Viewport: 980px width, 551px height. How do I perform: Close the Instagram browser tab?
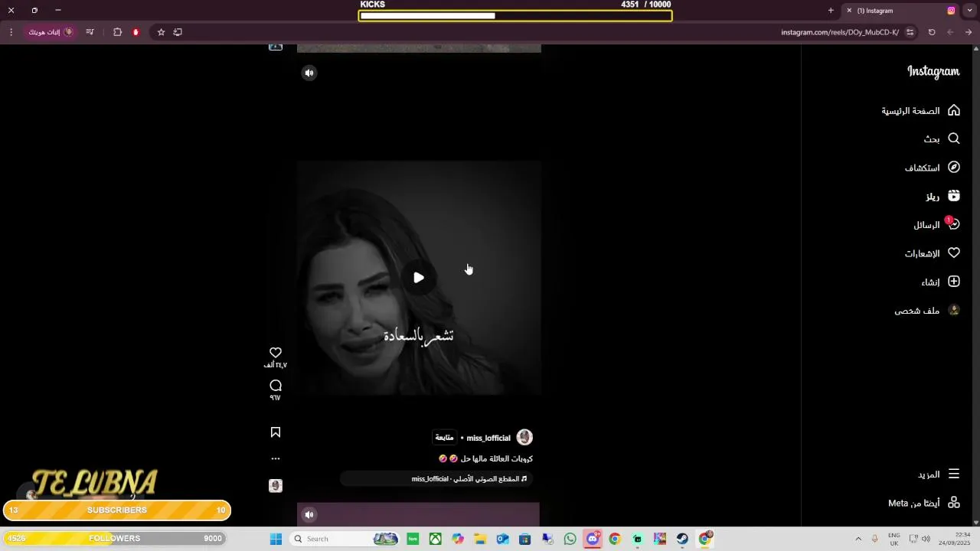[x=849, y=11]
